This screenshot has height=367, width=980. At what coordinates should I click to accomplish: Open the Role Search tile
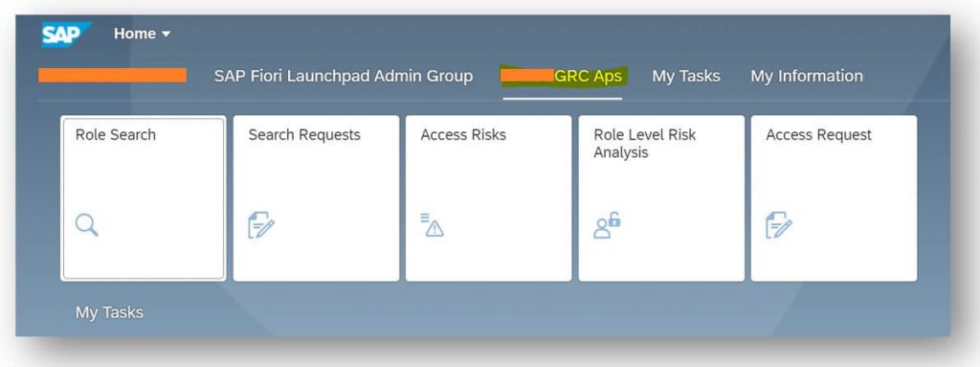click(x=144, y=198)
